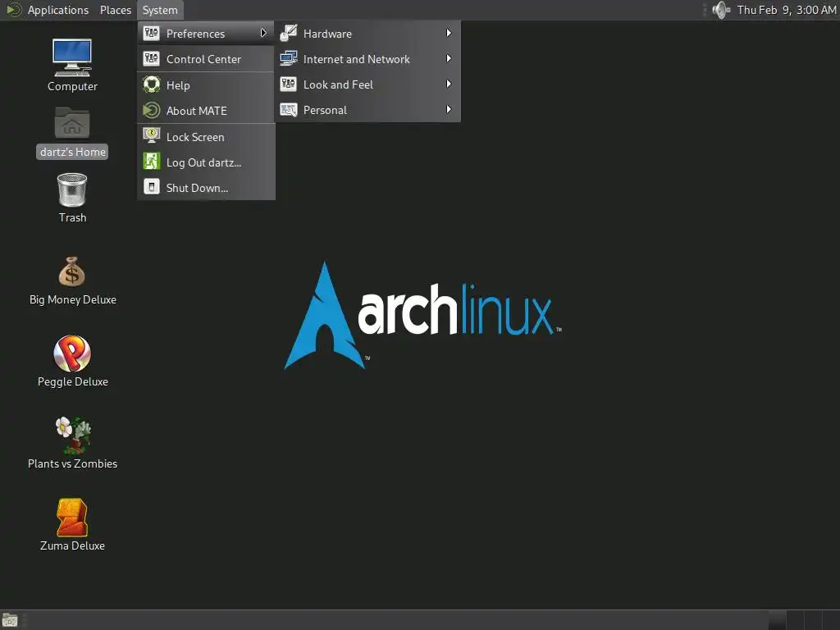The width and height of the screenshot is (840, 630).
Task: Click the Personal submenu icon
Action: (288, 110)
